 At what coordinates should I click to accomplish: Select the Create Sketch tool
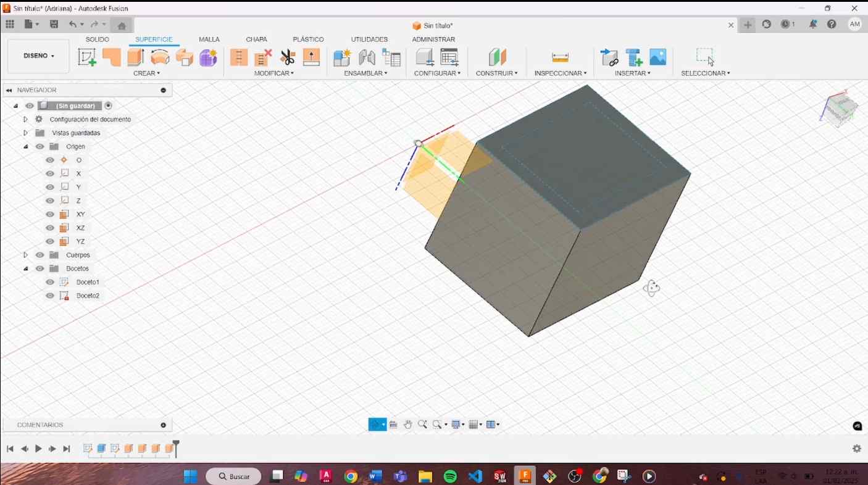(87, 57)
